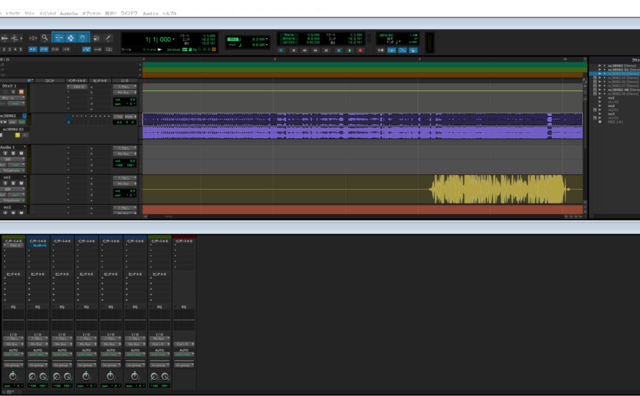
Task: Mute the Audio 1 track
Action: (x=21, y=153)
